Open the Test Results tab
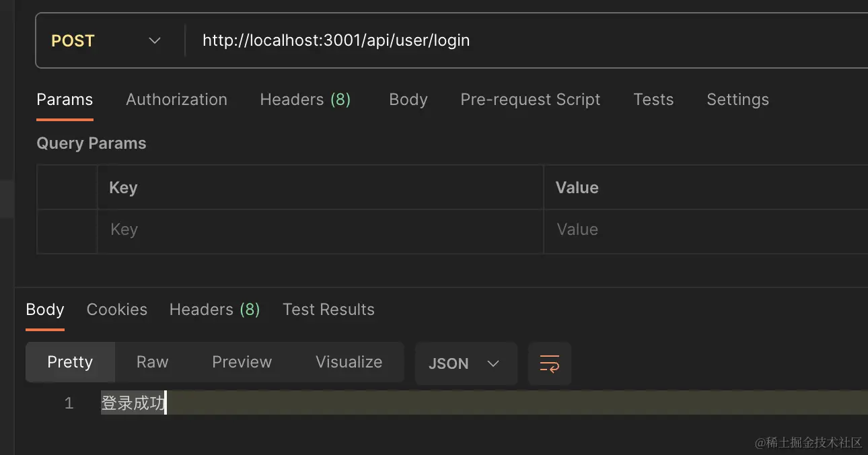 point(328,310)
